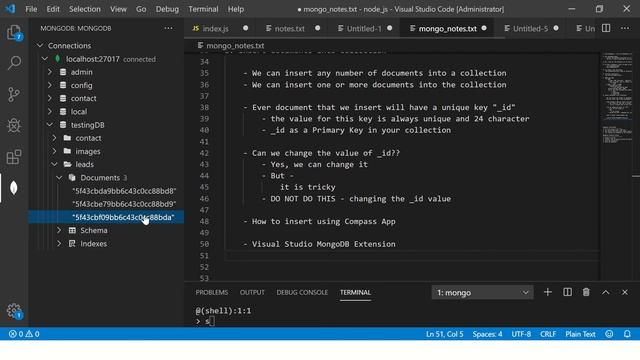Image resolution: width=640 pixels, height=360 pixels.
Task: Click Plain Text language mode
Action: [x=580, y=334]
